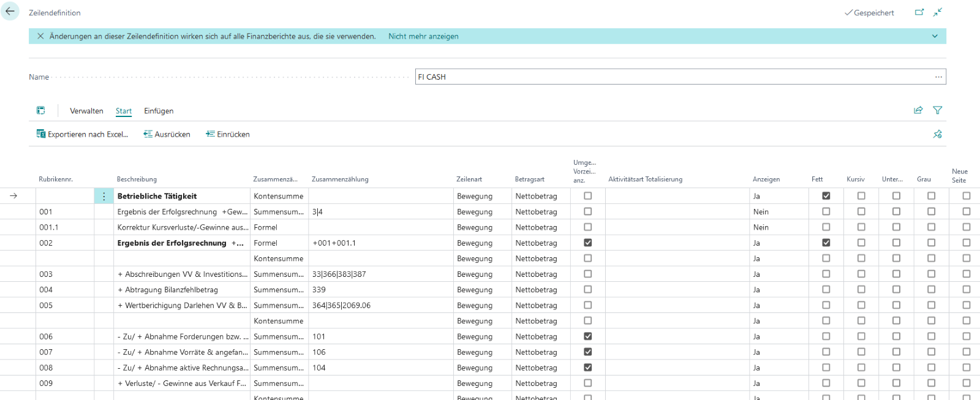The height and width of the screenshot is (400, 980).
Task: Click the Einrücken button
Action: tap(227, 134)
